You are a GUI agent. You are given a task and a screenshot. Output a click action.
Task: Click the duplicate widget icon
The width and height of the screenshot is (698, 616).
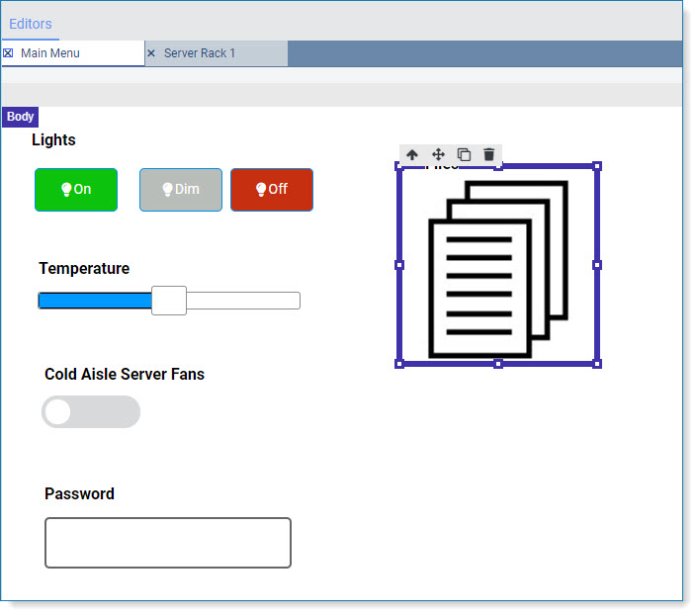point(464,155)
